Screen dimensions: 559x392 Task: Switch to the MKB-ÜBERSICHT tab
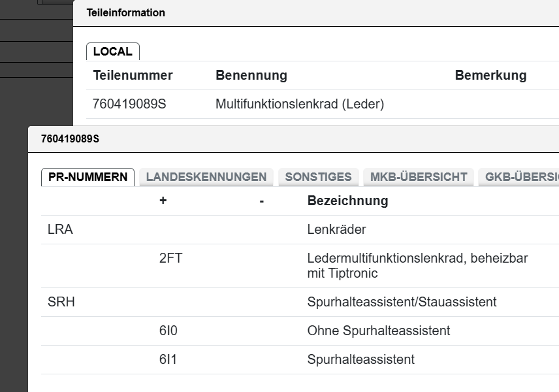(x=419, y=177)
